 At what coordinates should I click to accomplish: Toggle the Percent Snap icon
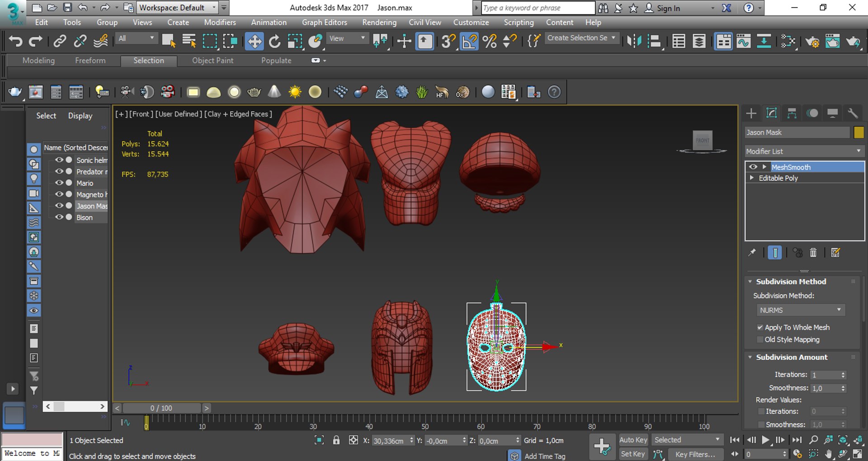pos(490,42)
